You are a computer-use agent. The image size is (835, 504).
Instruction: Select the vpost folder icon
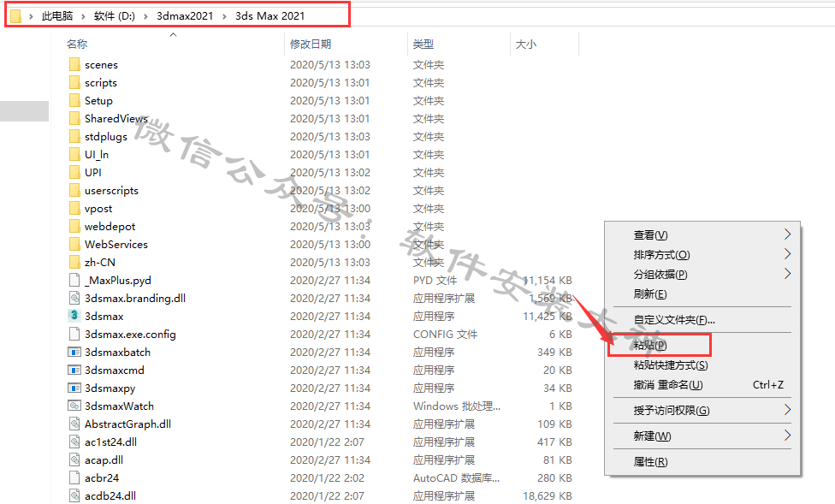(74, 208)
